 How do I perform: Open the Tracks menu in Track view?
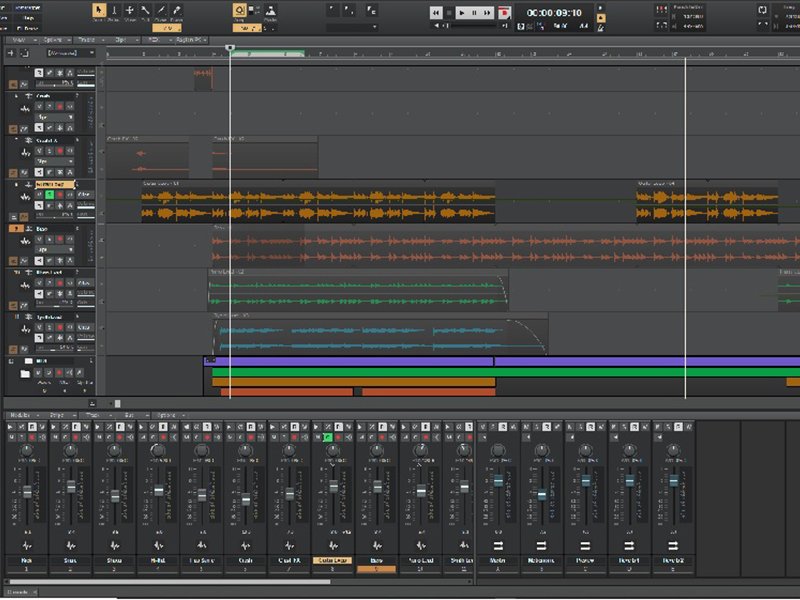click(85, 40)
